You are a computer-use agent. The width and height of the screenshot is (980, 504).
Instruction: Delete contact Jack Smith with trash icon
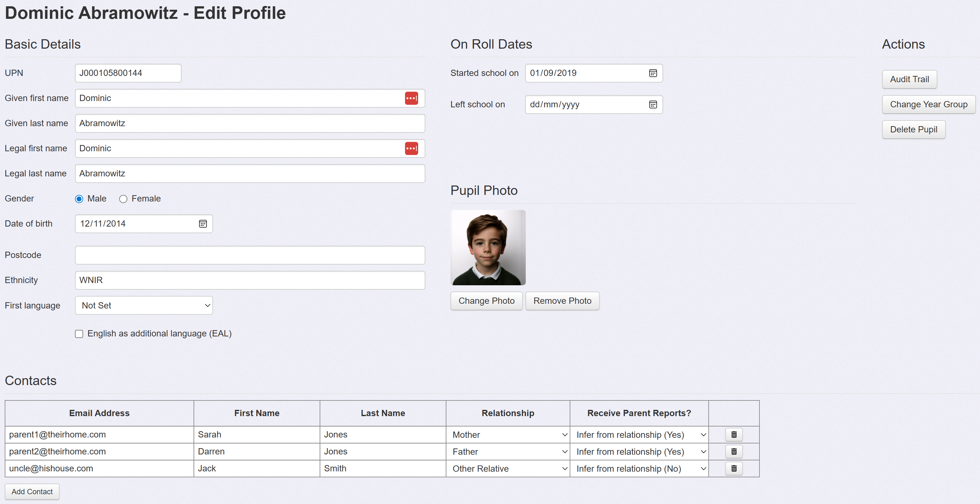(734, 468)
